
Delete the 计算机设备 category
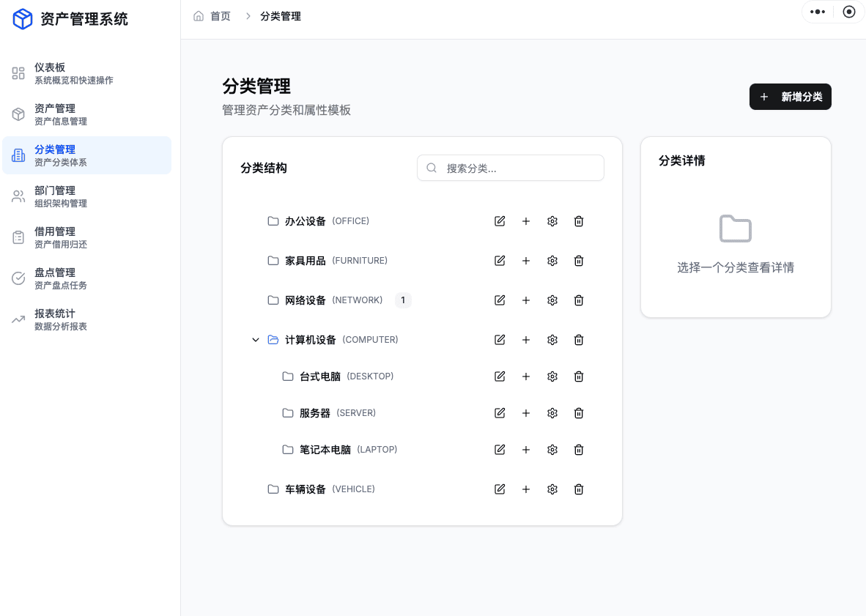point(579,340)
